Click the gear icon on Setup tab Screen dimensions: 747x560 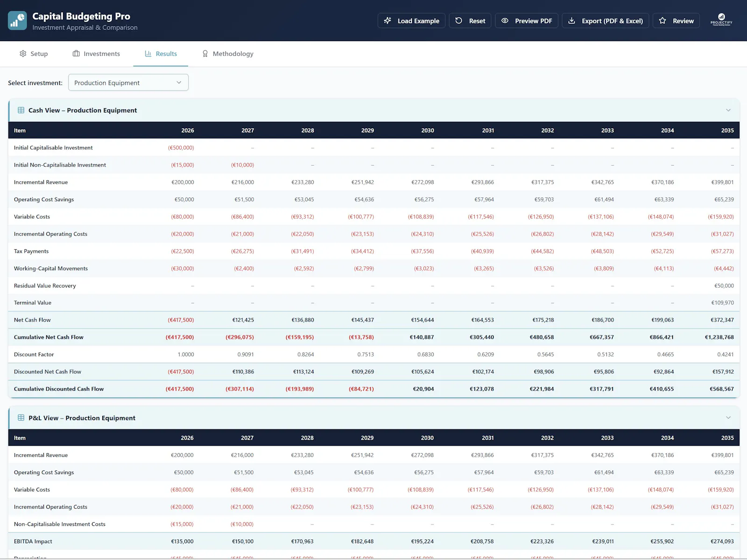pyautogui.click(x=23, y=54)
